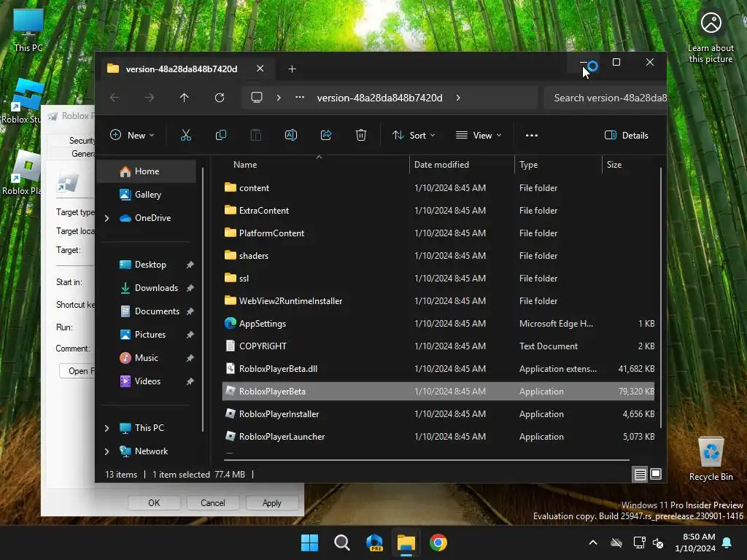Click the file list horizontal scrollbar
The image size is (747, 560).
coord(426,460)
